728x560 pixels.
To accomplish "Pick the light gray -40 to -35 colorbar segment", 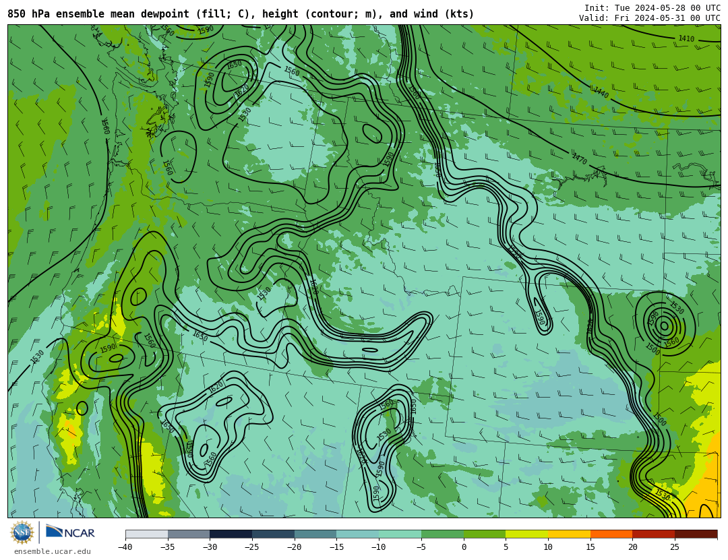I will tap(147, 534).
